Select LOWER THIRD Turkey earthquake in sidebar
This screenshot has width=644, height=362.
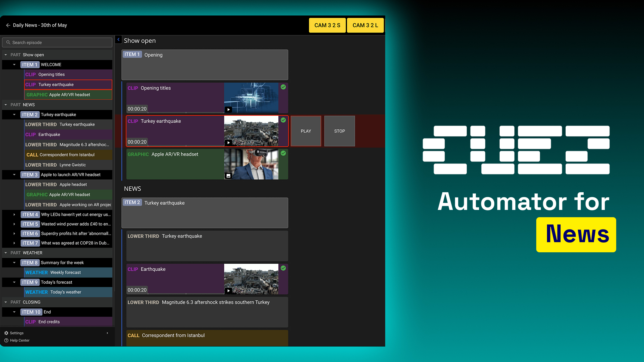pos(68,124)
